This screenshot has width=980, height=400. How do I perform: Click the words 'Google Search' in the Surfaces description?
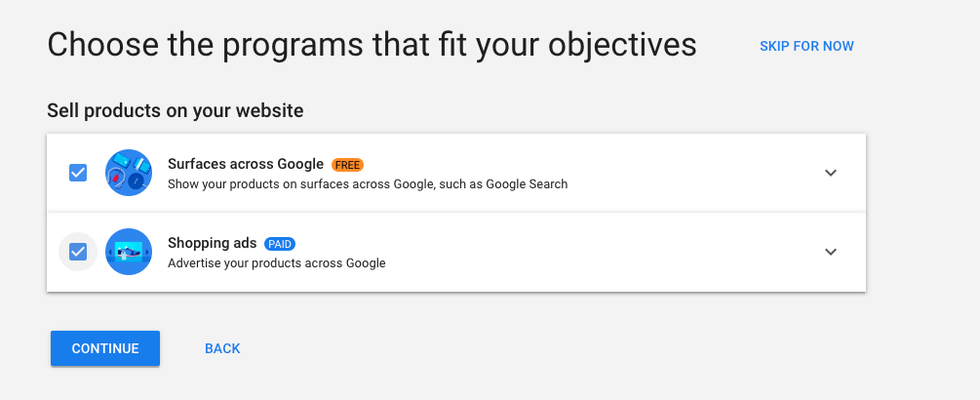point(529,183)
